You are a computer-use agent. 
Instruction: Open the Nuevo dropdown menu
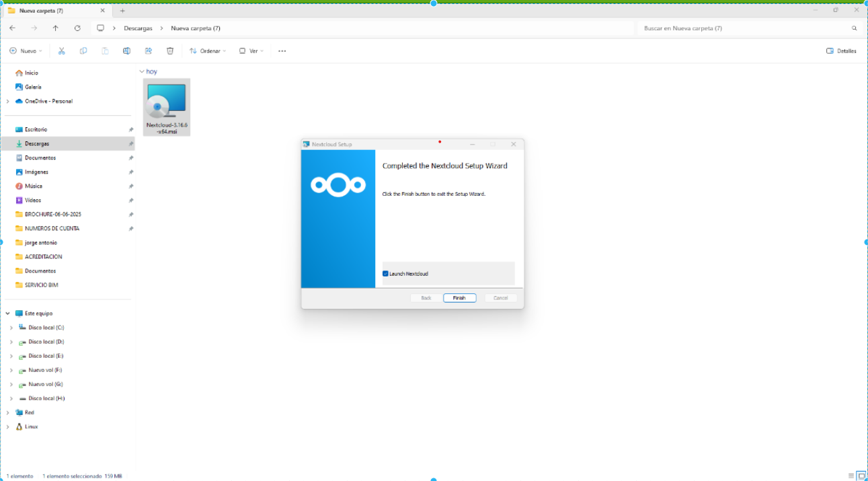(26, 51)
